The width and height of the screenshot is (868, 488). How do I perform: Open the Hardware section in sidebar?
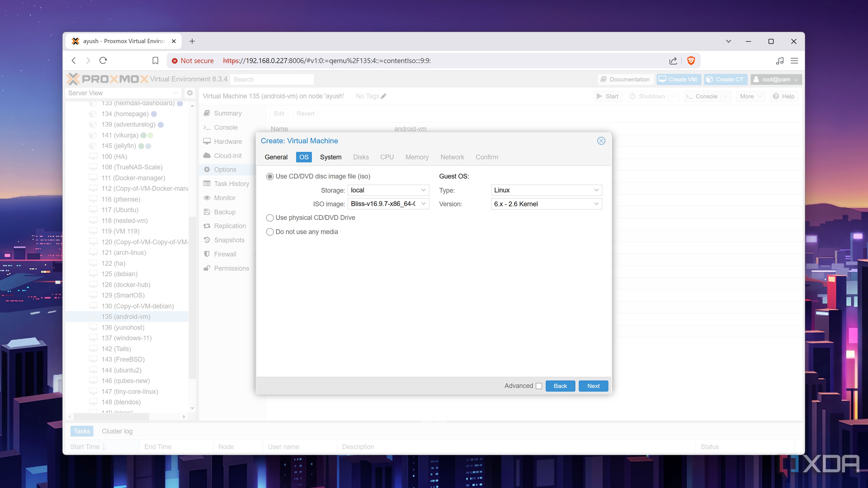[228, 142]
